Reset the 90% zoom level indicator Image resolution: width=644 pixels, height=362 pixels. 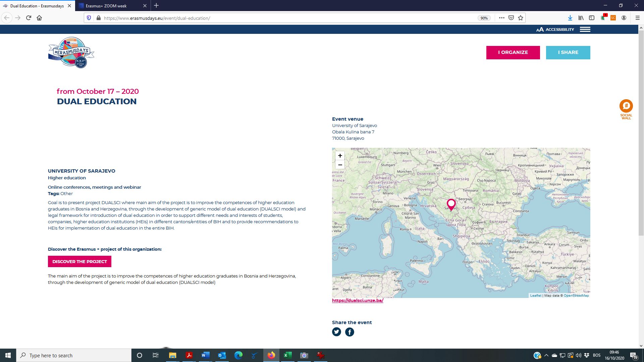[x=484, y=18]
